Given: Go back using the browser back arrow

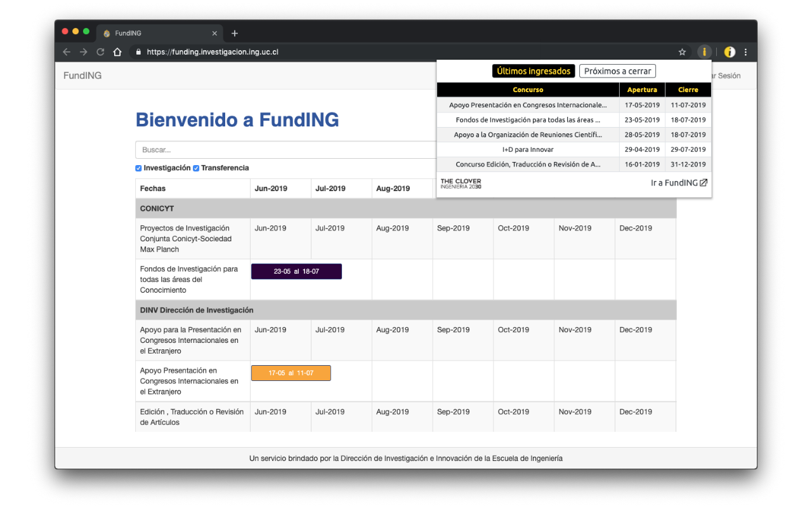Looking at the screenshot, I should coord(67,52).
